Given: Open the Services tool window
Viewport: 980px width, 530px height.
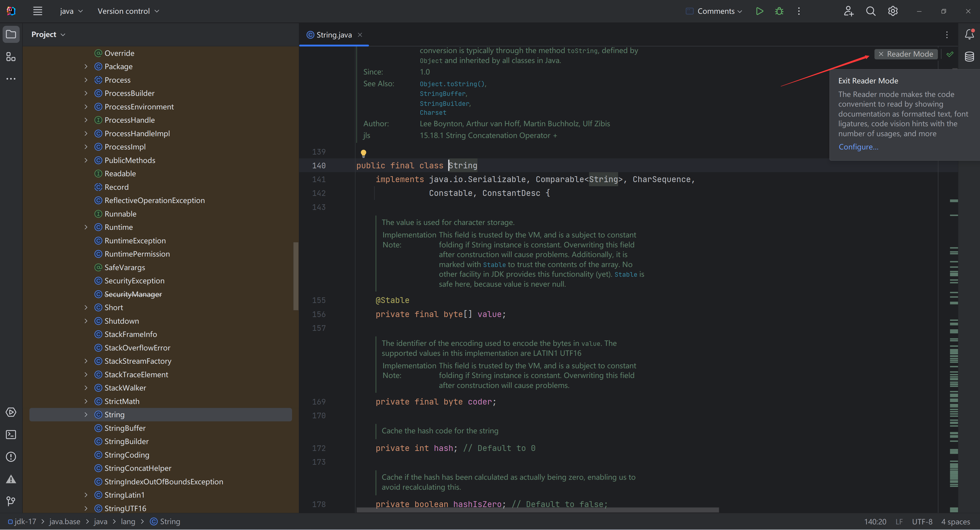Looking at the screenshot, I should pyautogui.click(x=11, y=412).
